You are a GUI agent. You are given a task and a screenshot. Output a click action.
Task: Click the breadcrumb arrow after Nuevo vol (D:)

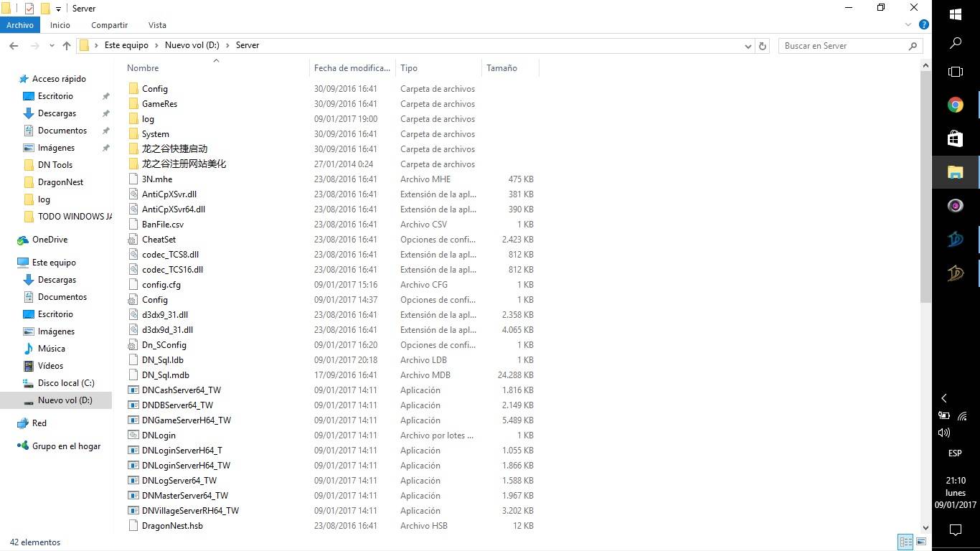[x=227, y=45]
